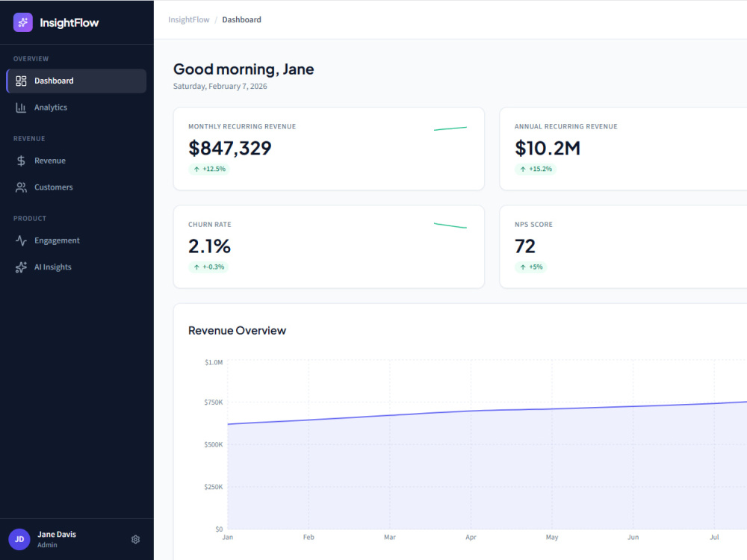Viewport: 747px width, 560px height.
Task: Click the Monthly Recurring Revenue sparkline
Action: pos(450,128)
